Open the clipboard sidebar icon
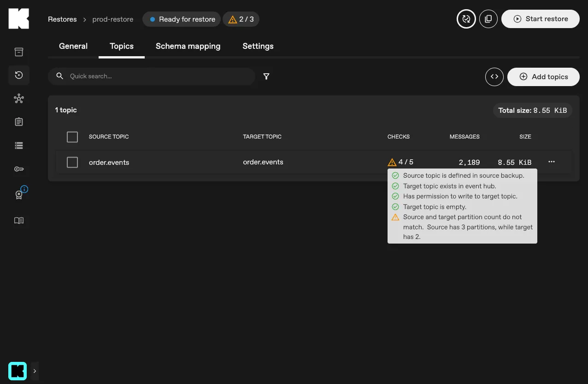The height and width of the screenshot is (384, 588). 19,122
